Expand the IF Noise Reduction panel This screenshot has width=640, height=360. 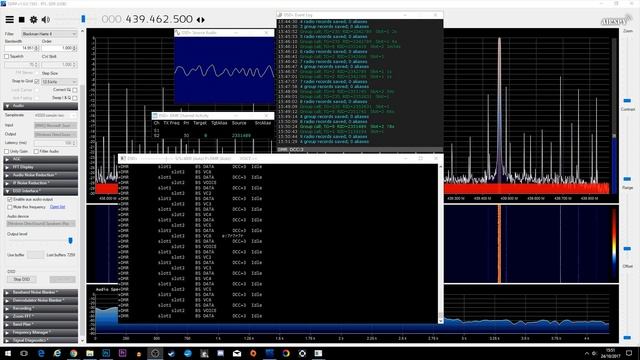tap(40, 183)
